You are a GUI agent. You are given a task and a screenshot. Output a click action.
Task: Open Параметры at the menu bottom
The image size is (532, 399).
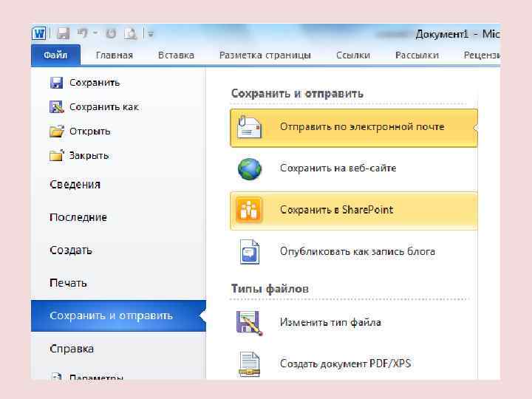[96, 377]
